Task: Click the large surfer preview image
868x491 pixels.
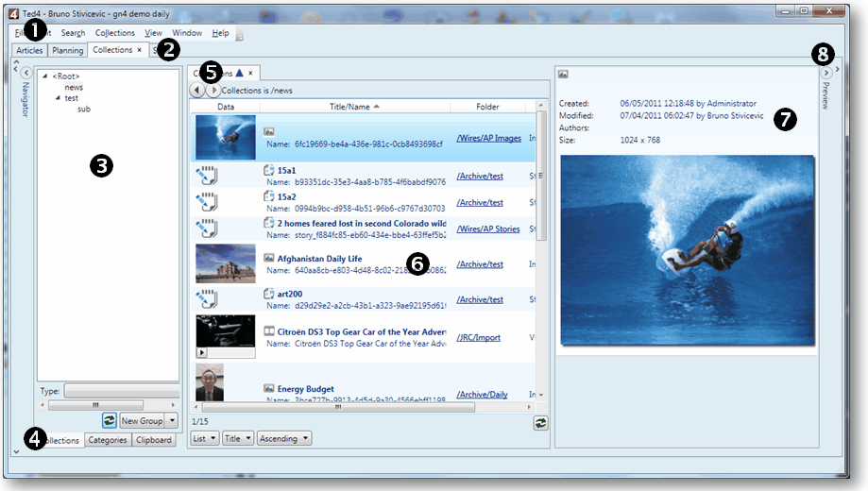Action: point(687,251)
